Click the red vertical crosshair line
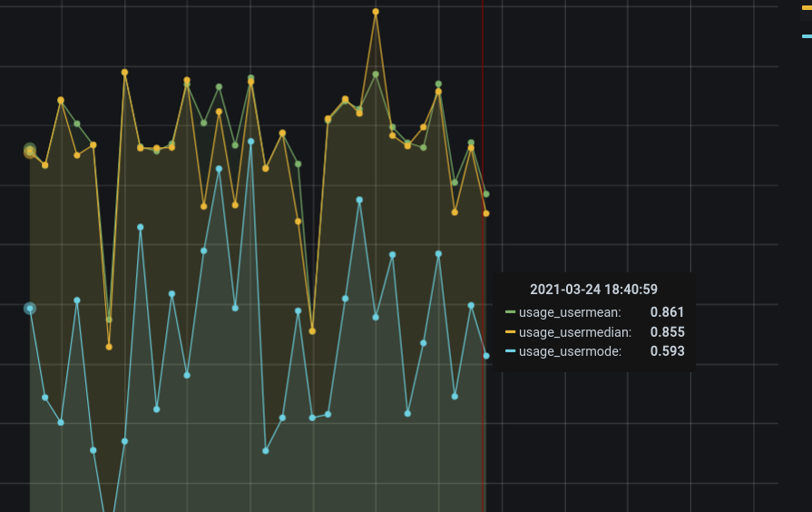This screenshot has height=512, width=812. click(483, 256)
